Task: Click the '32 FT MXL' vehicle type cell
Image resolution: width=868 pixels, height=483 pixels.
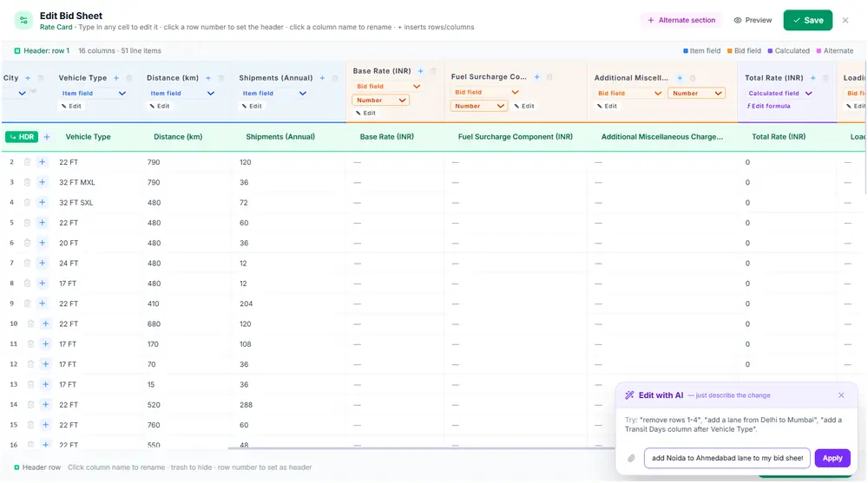Action: click(77, 183)
